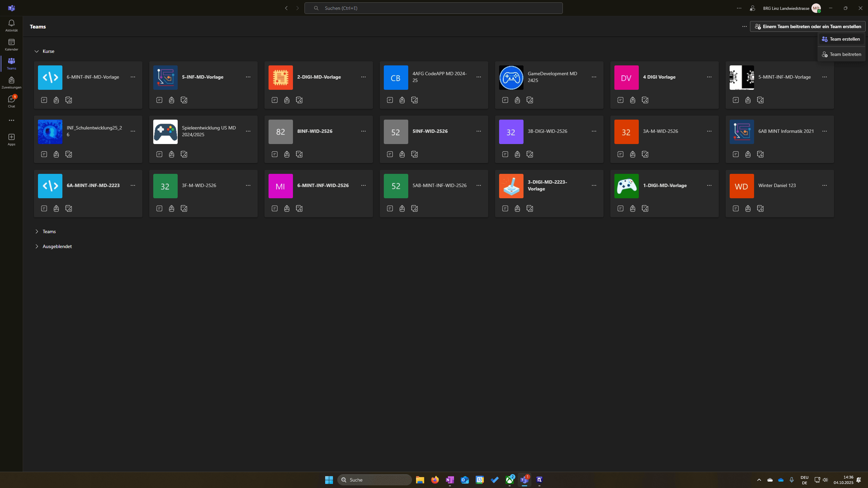Image resolution: width=868 pixels, height=488 pixels.
Task: Open grades icon on Winter Daniel 123 card
Action: (760, 208)
